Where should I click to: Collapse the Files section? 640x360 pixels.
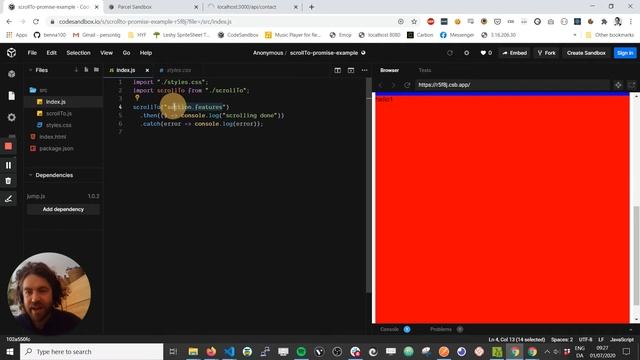[x=30, y=70]
